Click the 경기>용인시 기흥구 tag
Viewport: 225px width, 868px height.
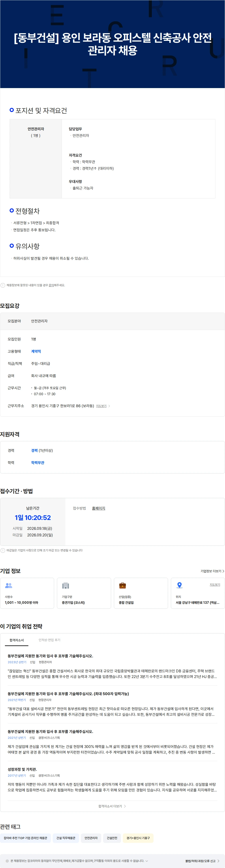pos(138,838)
